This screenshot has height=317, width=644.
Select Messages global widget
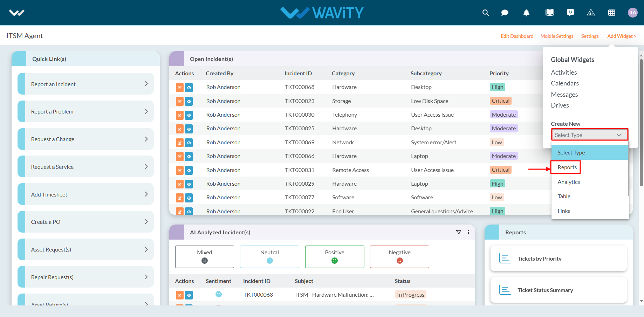(564, 95)
